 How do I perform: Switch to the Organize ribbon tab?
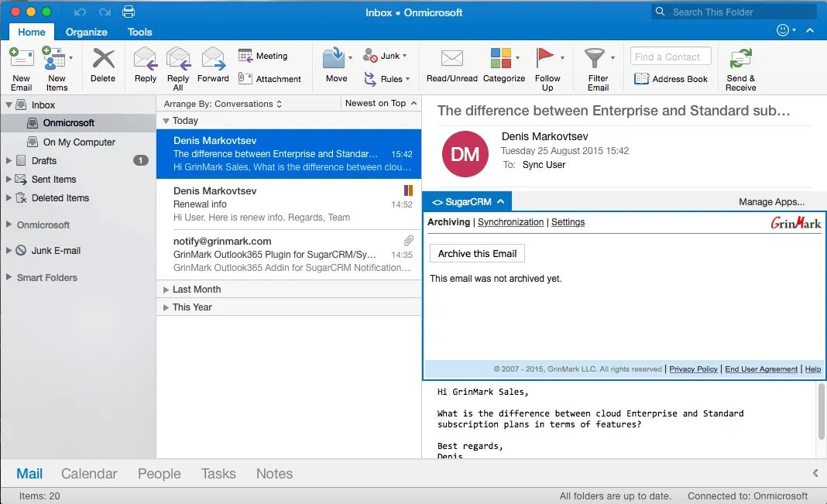87,33
